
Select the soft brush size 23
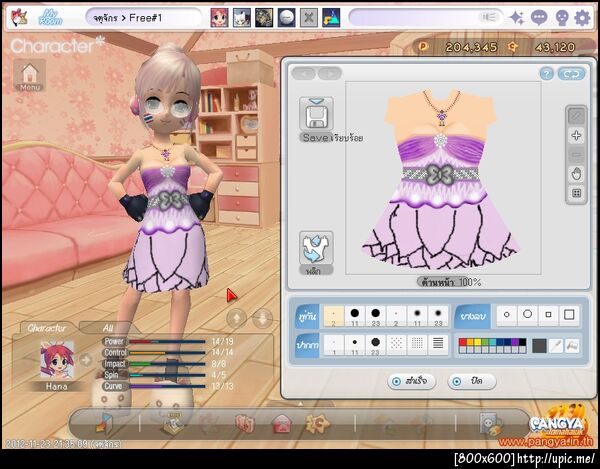click(438, 316)
